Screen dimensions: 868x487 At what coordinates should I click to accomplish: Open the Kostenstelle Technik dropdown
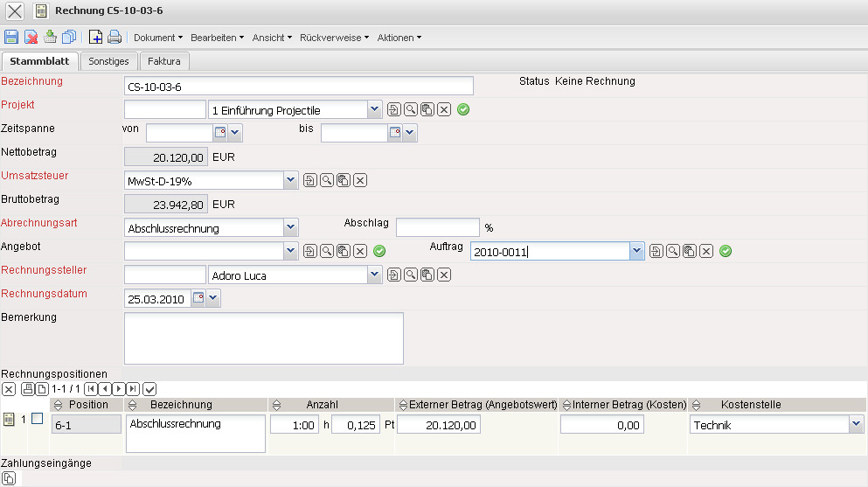855,425
